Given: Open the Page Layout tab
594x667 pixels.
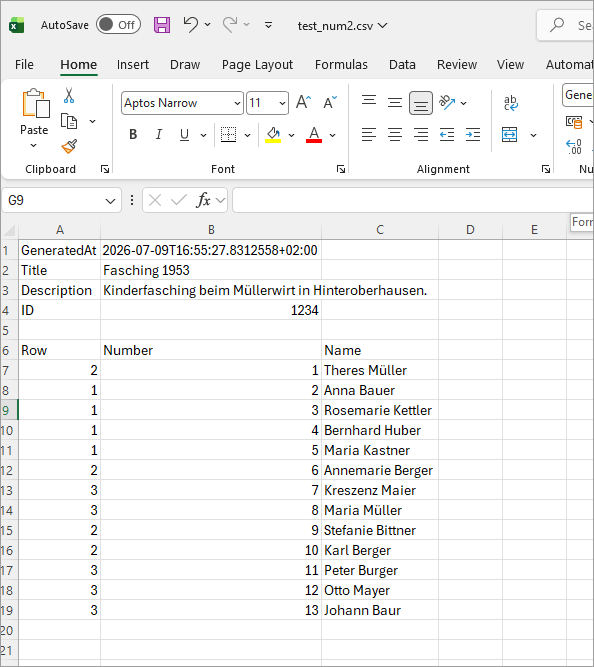Looking at the screenshot, I should click(x=257, y=65).
